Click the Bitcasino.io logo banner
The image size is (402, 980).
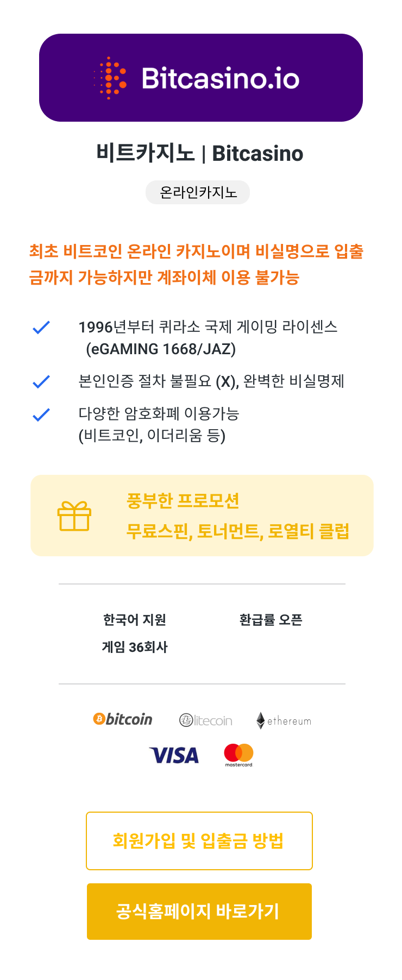201,78
